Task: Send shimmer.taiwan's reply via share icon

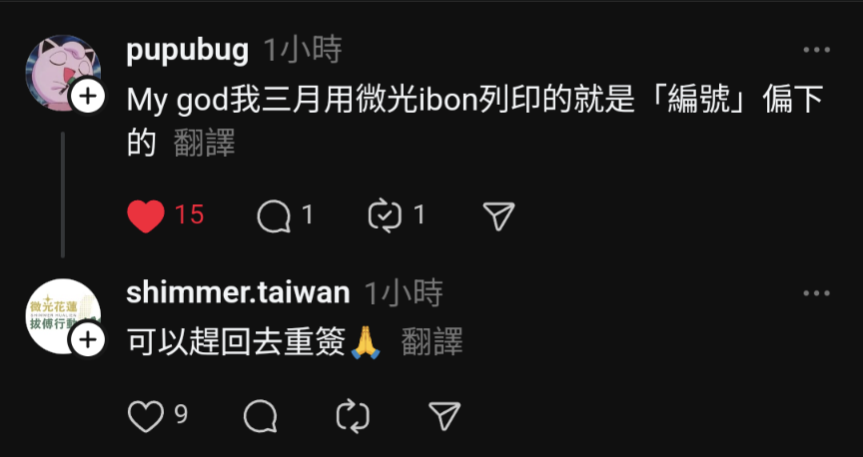Action: tap(444, 416)
